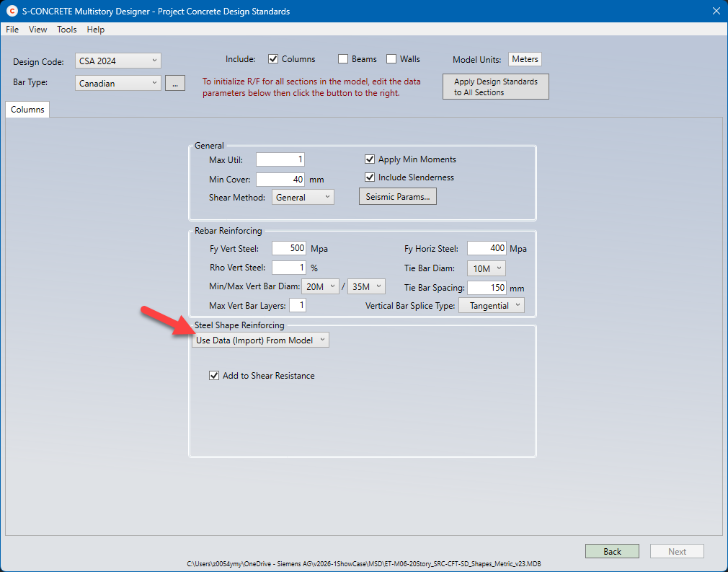Open Use Data (Import) From Model dropdown

click(x=260, y=340)
